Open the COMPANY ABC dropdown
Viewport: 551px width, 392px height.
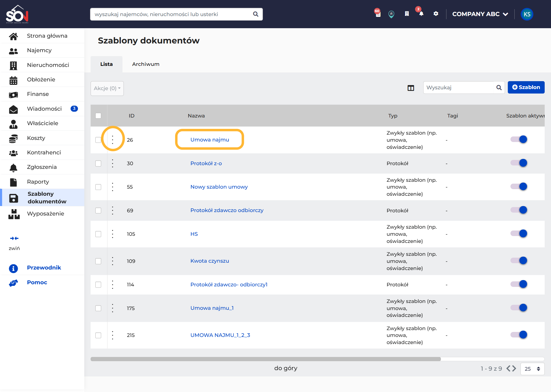(480, 14)
